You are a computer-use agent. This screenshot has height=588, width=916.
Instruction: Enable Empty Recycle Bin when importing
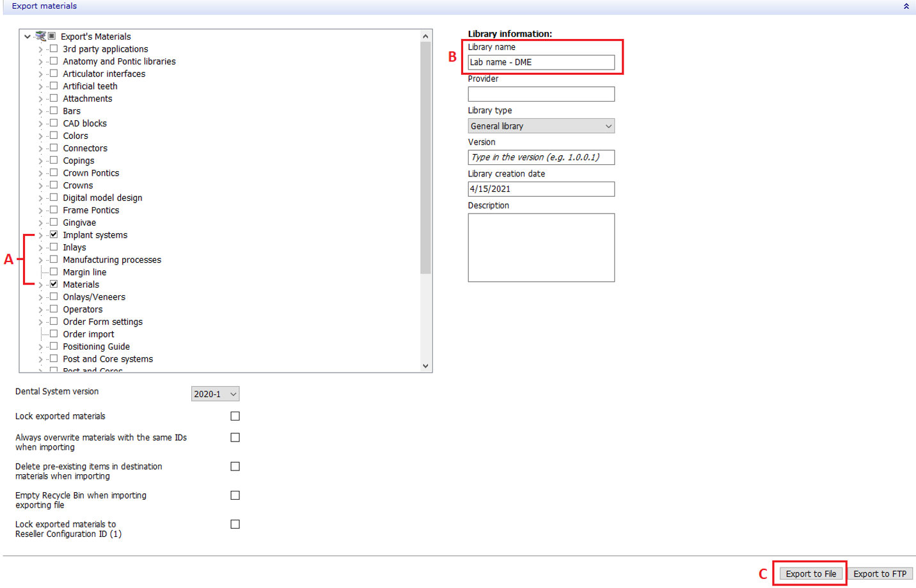[x=235, y=495]
